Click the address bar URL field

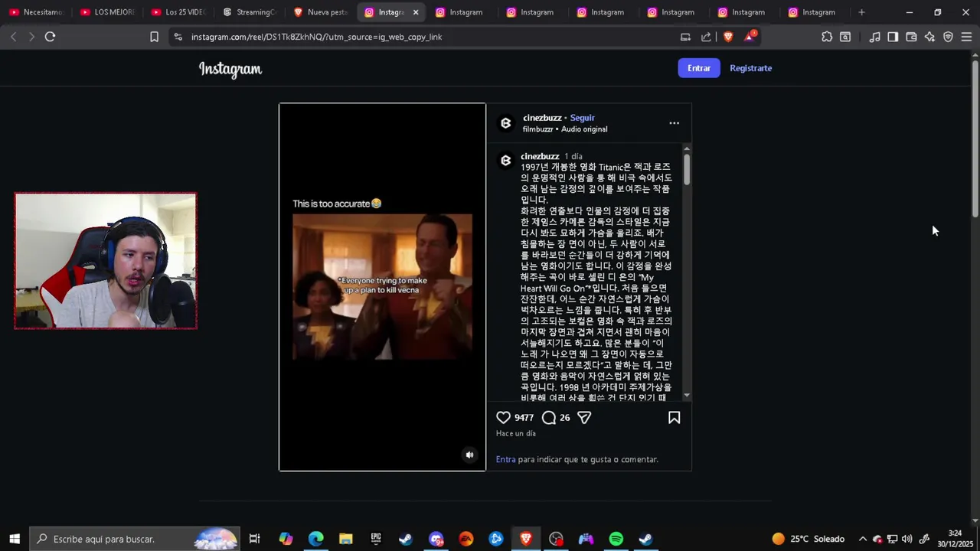(x=429, y=37)
